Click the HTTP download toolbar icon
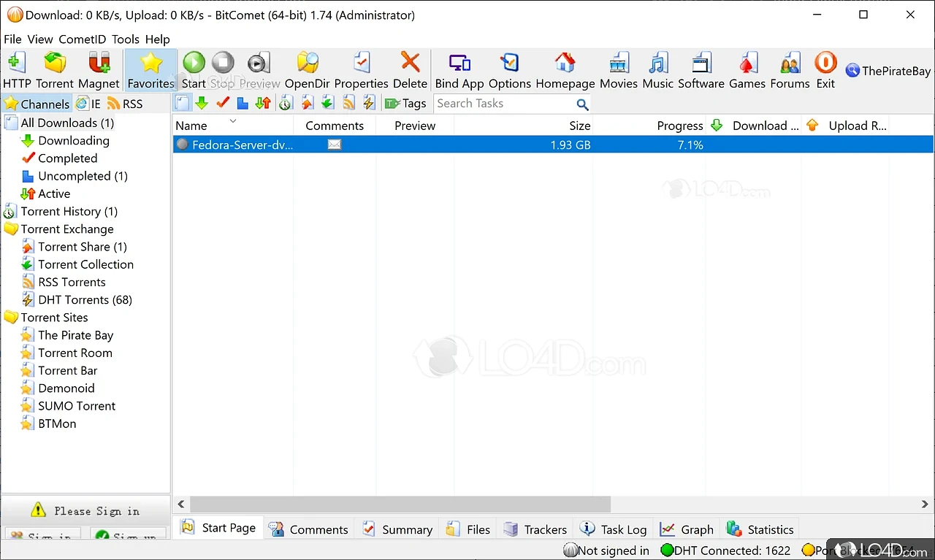Screen dimensions: 935x560 [17, 70]
